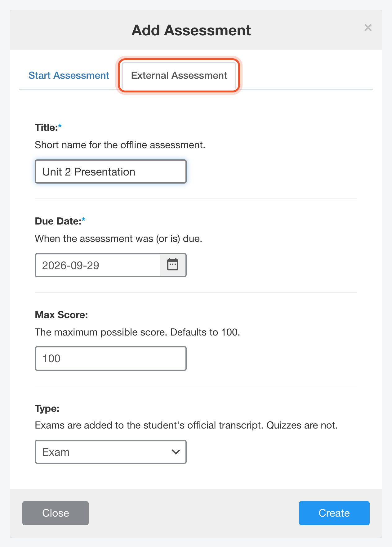Focus the Unit 2 Presentation title field
The height and width of the screenshot is (547, 392).
[x=111, y=171]
